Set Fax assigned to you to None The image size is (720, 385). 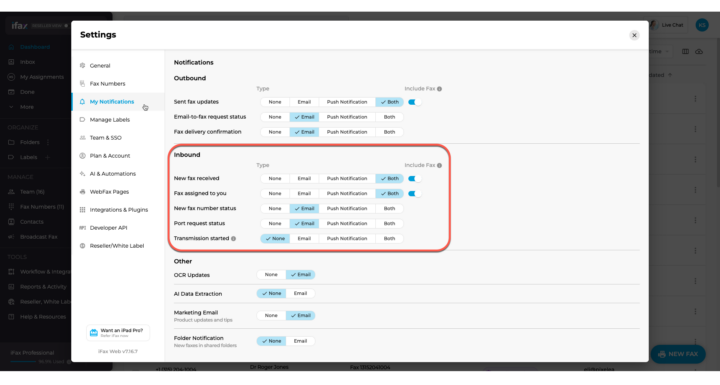point(275,193)
